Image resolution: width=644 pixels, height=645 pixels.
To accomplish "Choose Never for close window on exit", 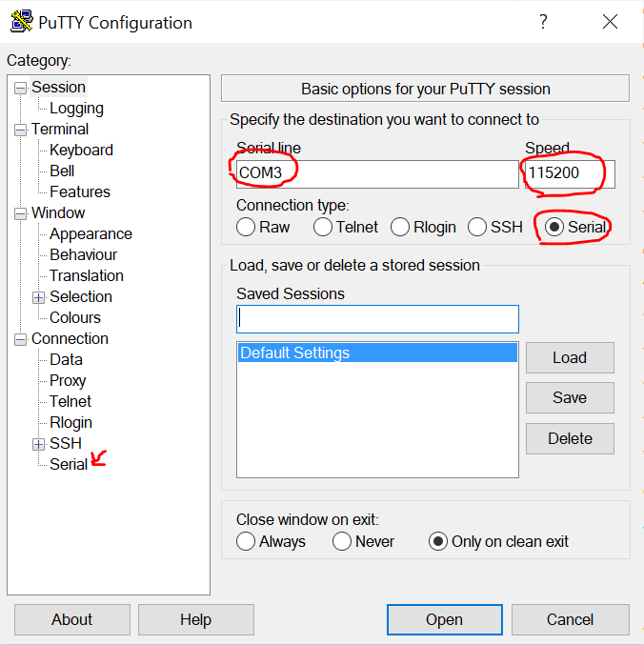I will click(342, 541).
